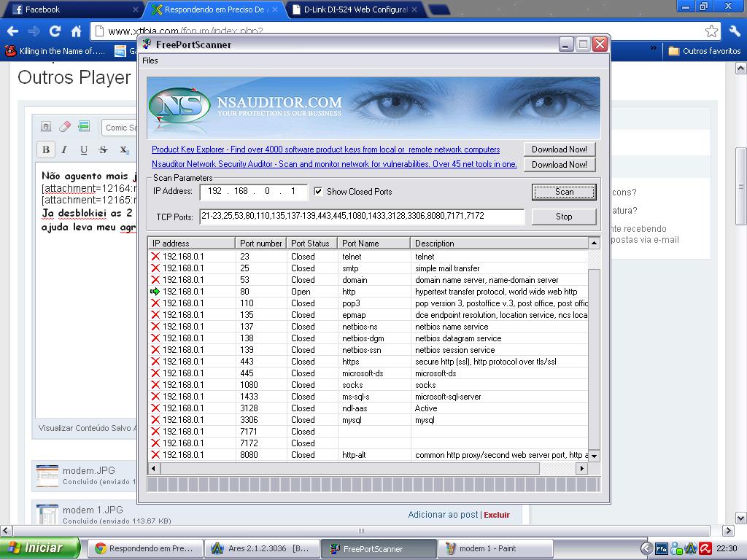Sort results by the Port number column

(x=261, y=244)
